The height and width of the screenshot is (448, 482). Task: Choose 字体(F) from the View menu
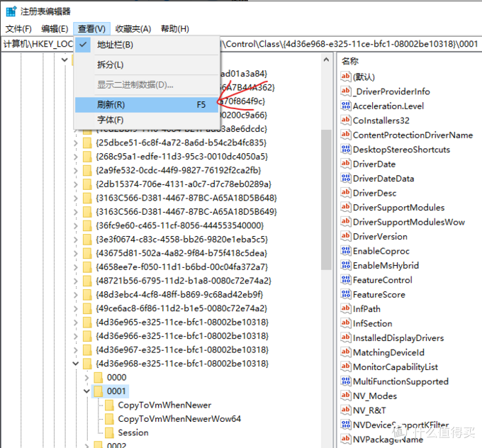(147, 120)
